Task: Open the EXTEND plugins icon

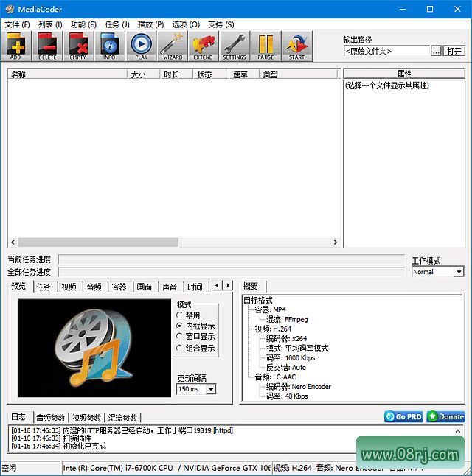Action: [204, 46]
